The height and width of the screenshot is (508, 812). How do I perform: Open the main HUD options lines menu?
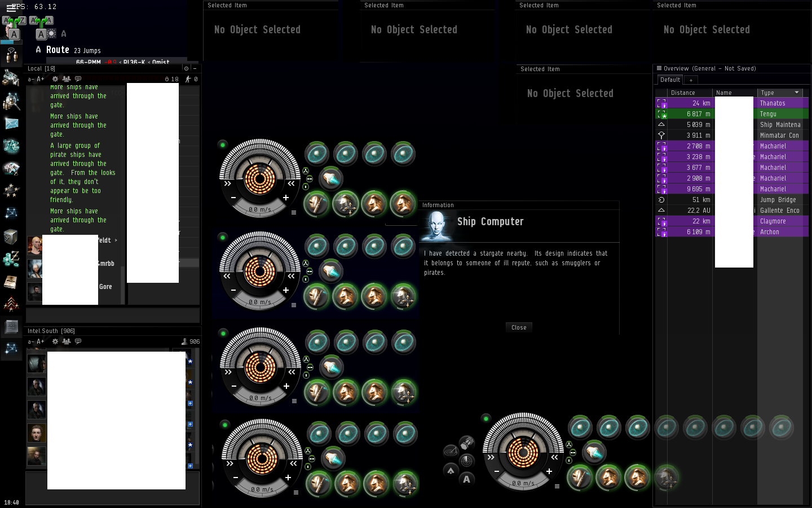[557, 486]
